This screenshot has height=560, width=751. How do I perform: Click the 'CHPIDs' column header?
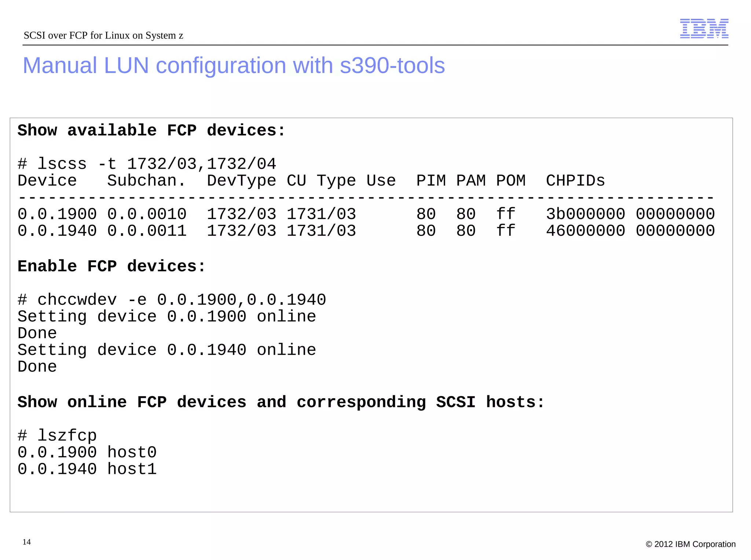(575, 181)
